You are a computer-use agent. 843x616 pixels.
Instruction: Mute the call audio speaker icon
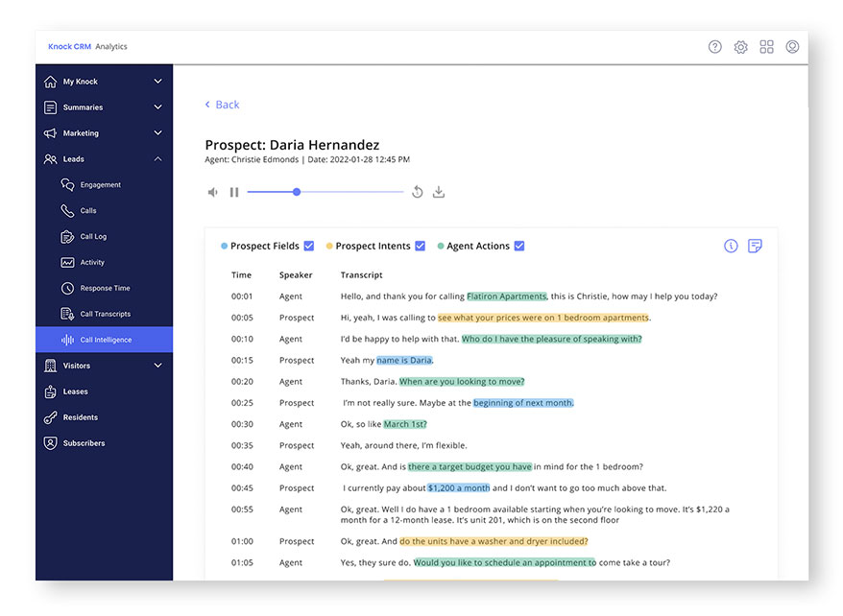(x=213, y=192)
